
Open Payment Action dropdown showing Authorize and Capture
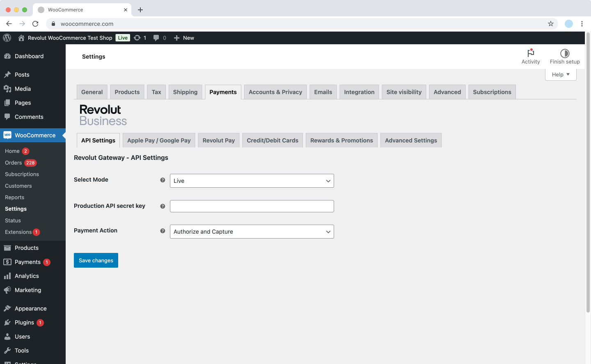252,232
